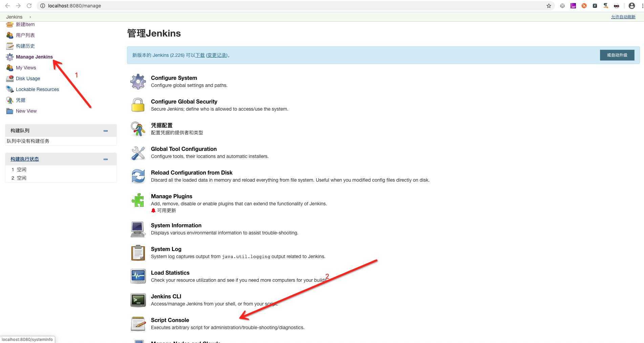Screen dimensions: 644x343
Task: Click the 允许自动刷新 link
Action: pyautogui.click(x=623, y=17)
